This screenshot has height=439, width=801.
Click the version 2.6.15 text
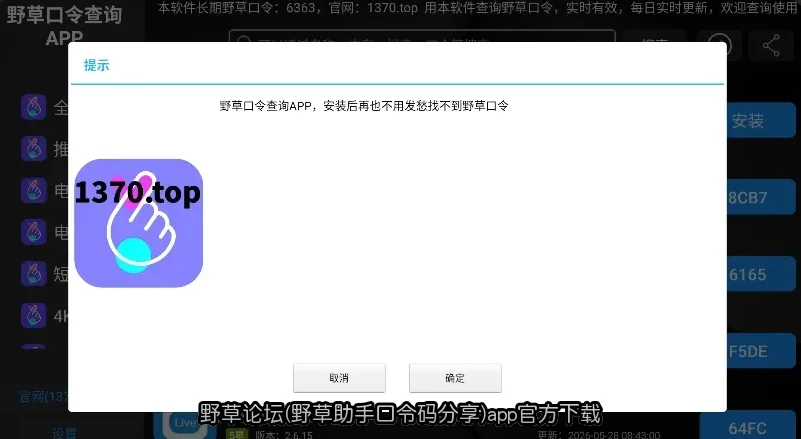[x=284, y=435]
